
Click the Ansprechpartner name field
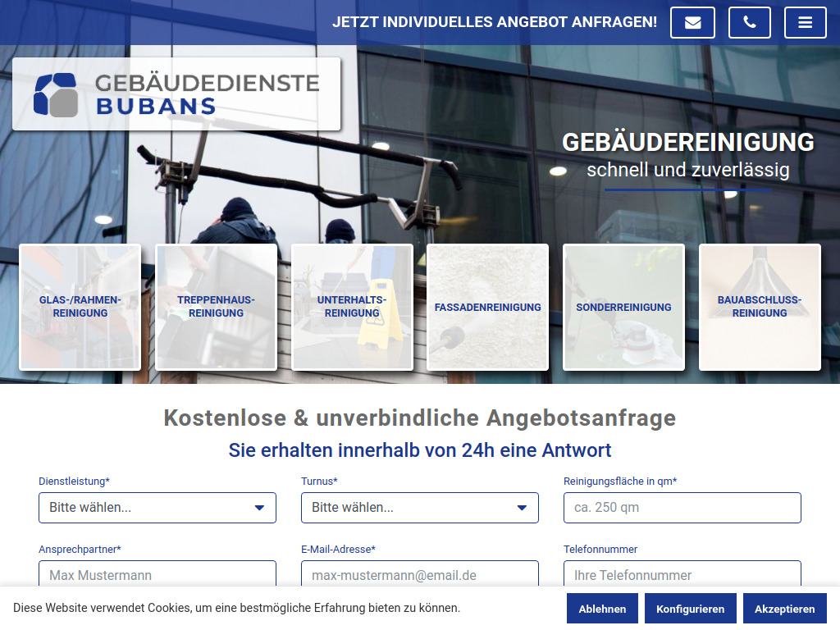(x=157, y=575)
